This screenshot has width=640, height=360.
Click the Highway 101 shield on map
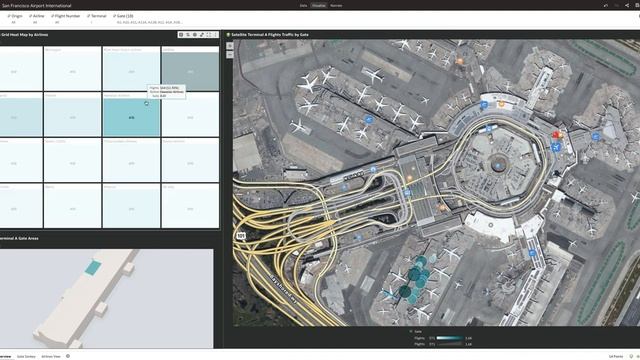(x=241, y=236)
